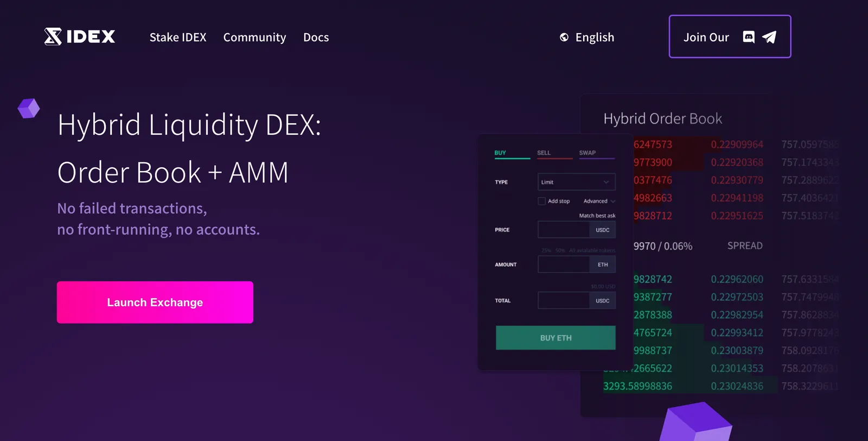Select bid price 0.23003879
Viewport: 868px width, 441px height.
(737, 350)
